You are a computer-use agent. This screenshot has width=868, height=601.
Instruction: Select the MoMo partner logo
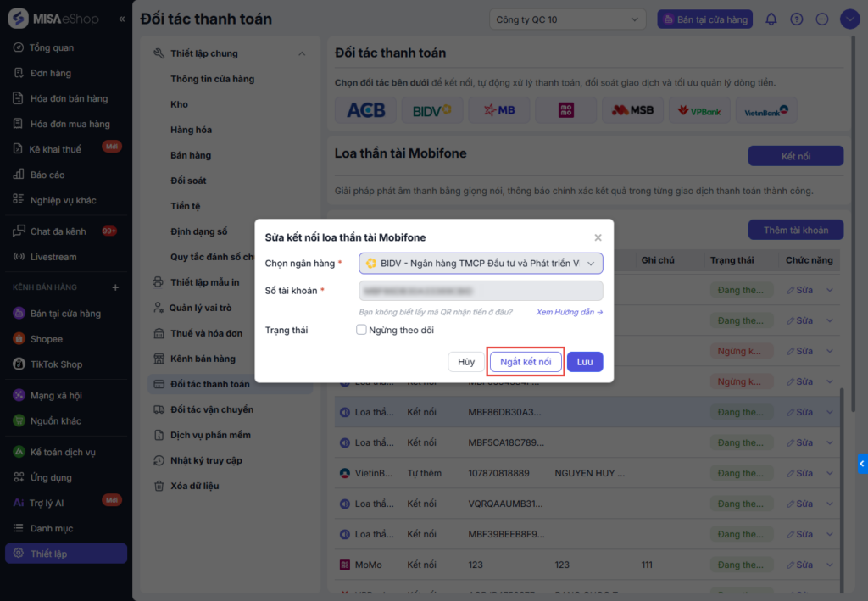[565, 110]
